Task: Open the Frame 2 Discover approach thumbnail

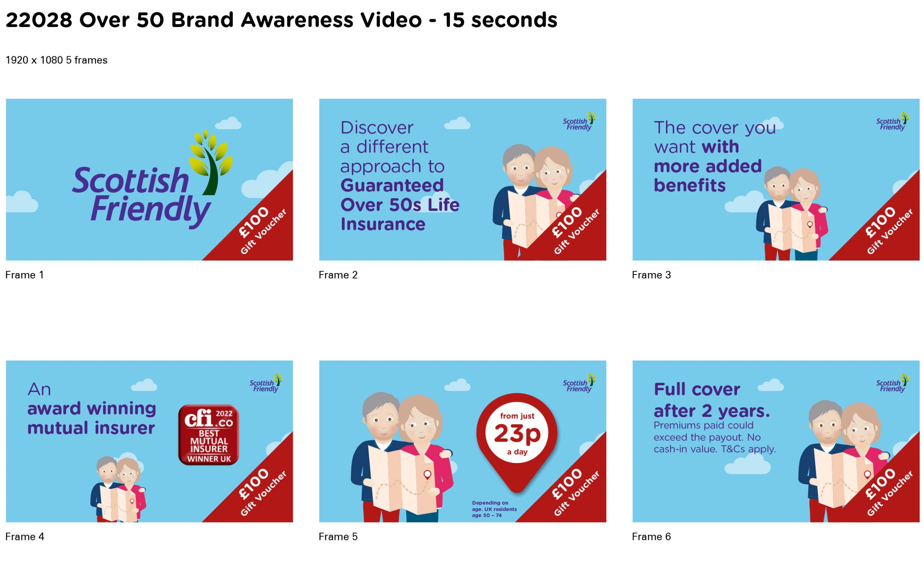Action: coord(462,179)
